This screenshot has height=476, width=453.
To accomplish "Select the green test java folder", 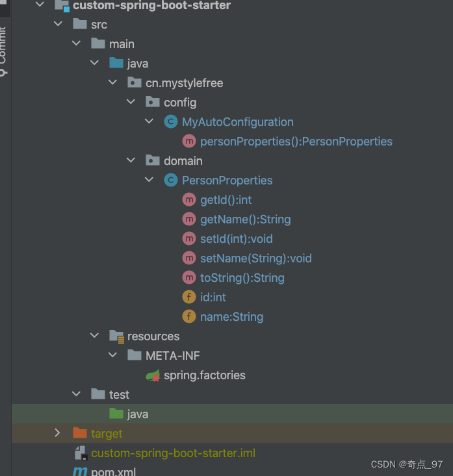I will 137,414.
